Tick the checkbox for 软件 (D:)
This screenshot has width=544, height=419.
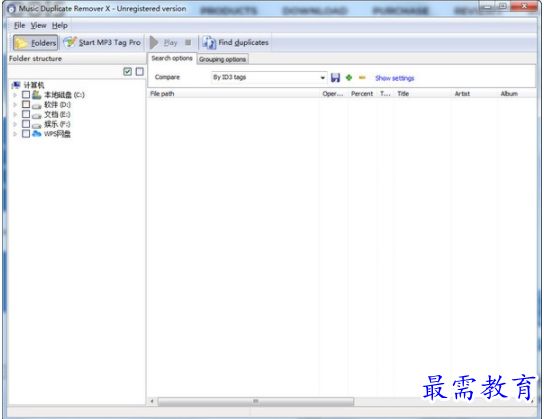coord(26,104)
